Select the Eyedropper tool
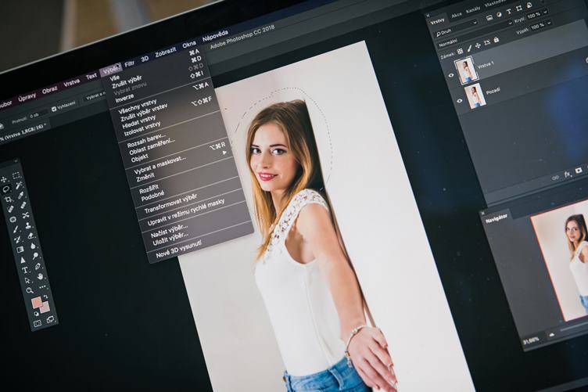The image size is (588, 392). [20, 195]
